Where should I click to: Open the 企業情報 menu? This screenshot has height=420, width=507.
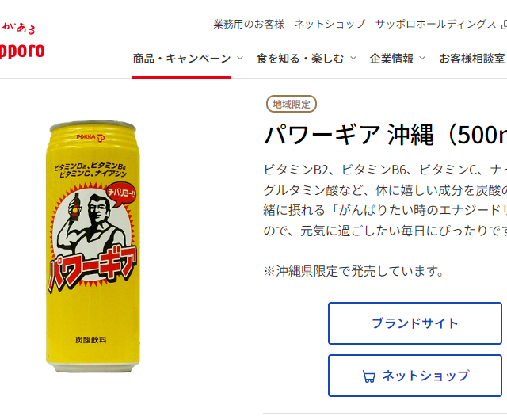click(391, 59)
